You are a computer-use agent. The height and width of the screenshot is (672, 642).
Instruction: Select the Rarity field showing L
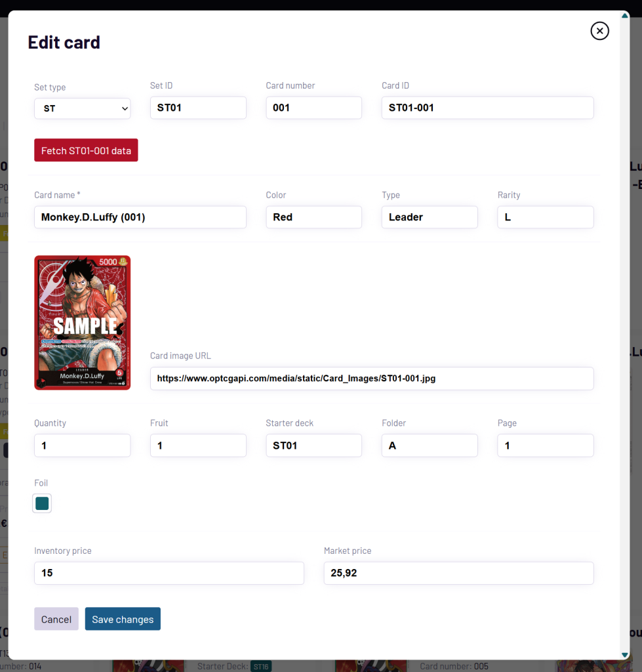point(545,217)
